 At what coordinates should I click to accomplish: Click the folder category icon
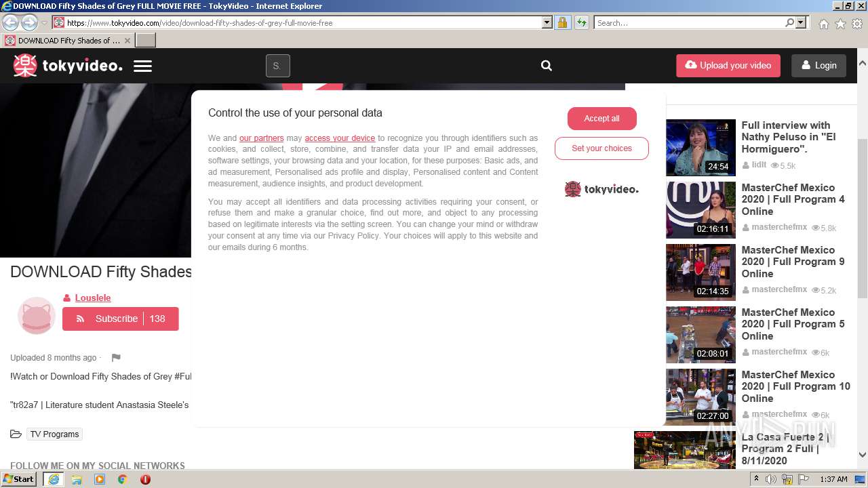pyautogui.click(x=16, y=434)
